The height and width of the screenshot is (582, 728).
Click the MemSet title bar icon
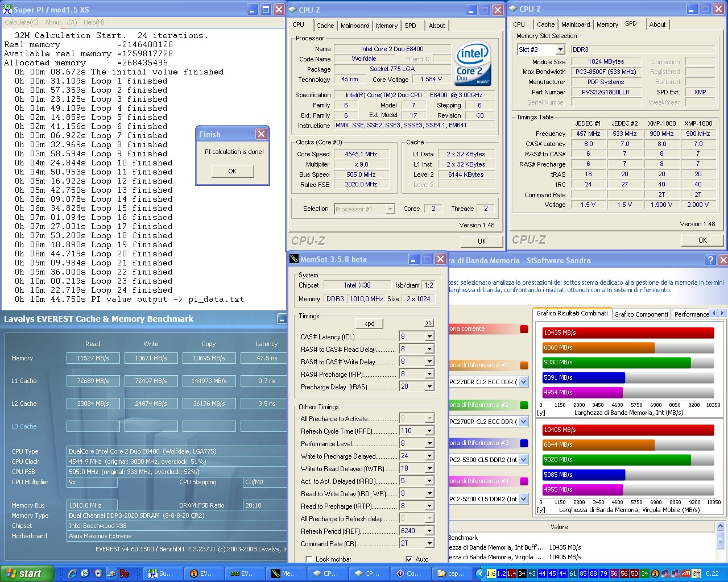click(294, 259)
